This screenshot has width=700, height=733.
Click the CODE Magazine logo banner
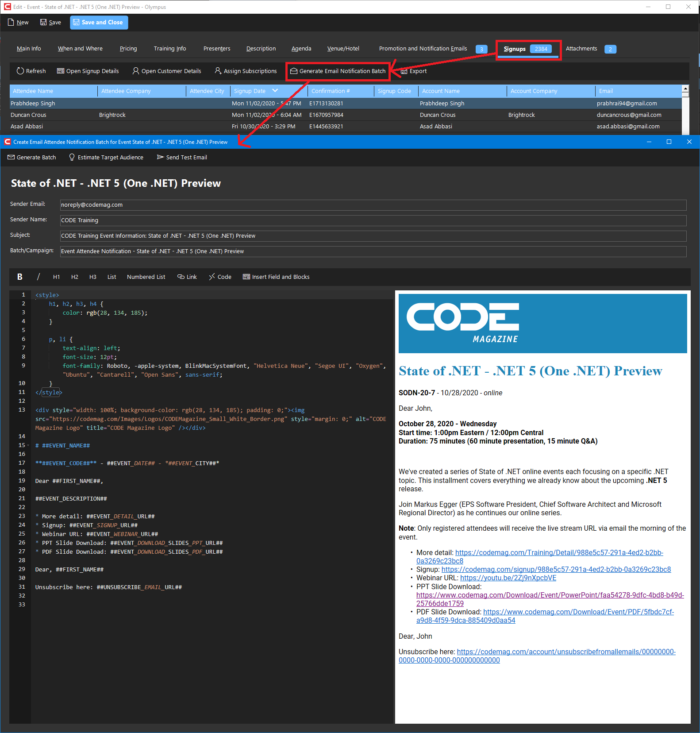[x=543, y=324]
